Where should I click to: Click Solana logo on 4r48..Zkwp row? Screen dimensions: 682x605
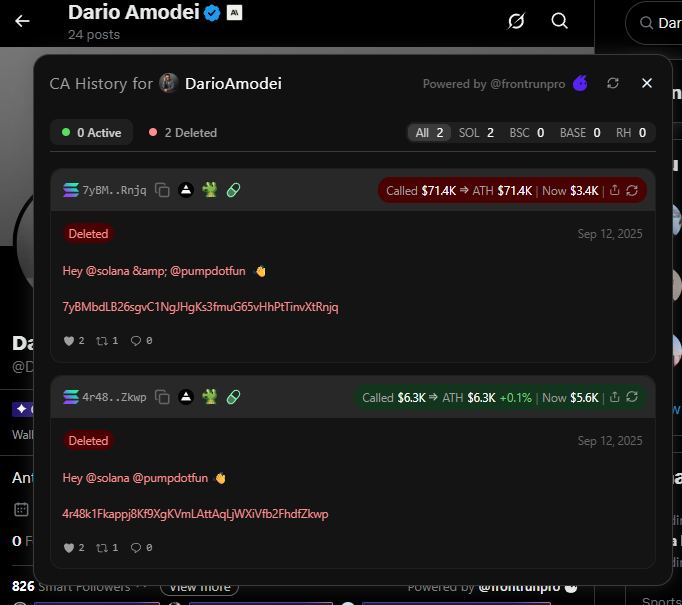[x=71, y=397]
